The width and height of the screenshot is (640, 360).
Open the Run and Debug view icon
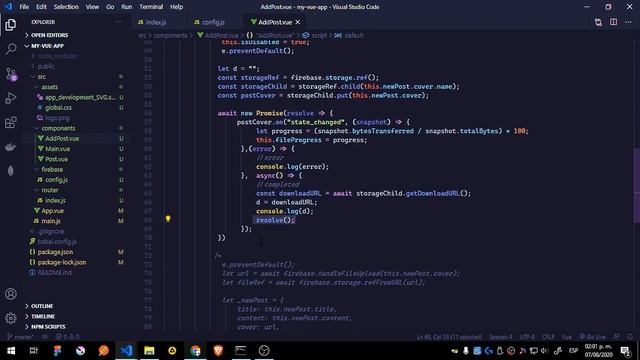(11, 98)
